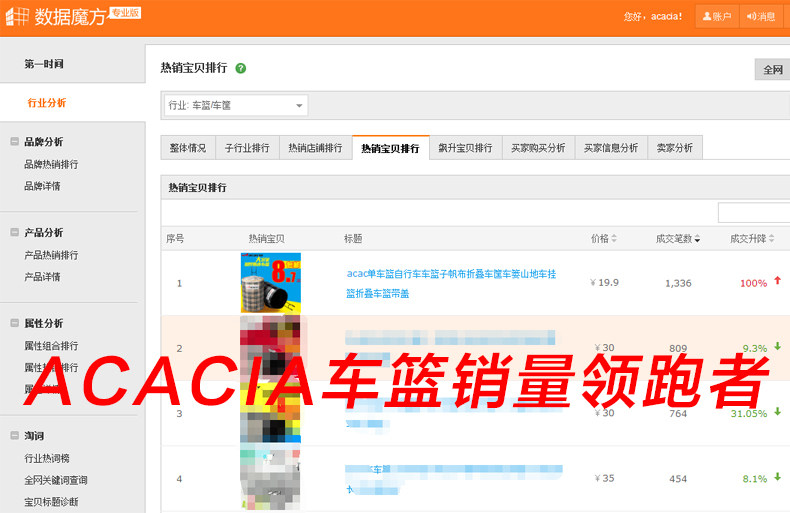Open the rank 4 product thumbnail
The image size is (790, 513).
271,478
